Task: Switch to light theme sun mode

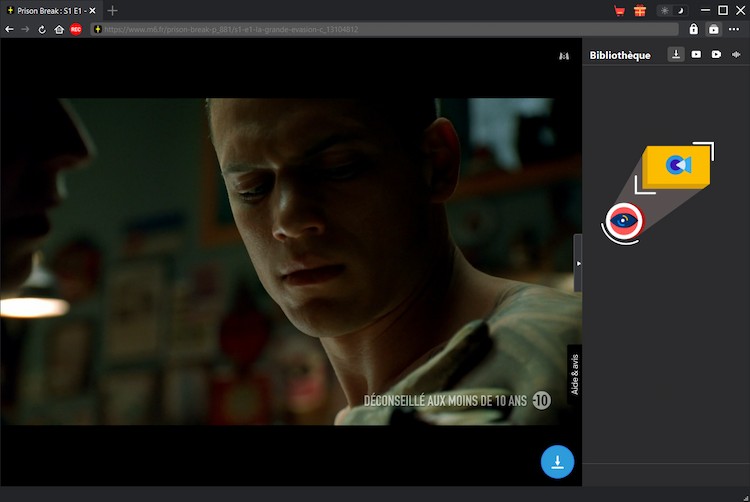Action: (665, 11)
